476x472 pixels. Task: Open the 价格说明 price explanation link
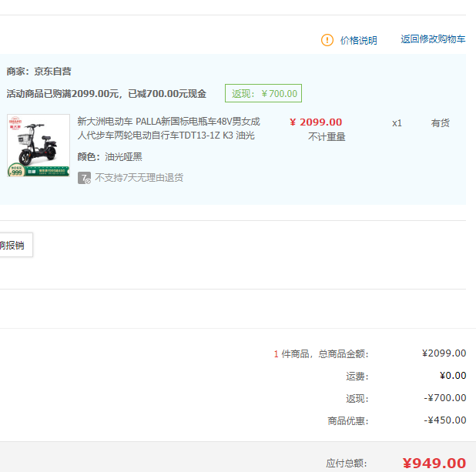pyautogui.click(x=358, y=40)
